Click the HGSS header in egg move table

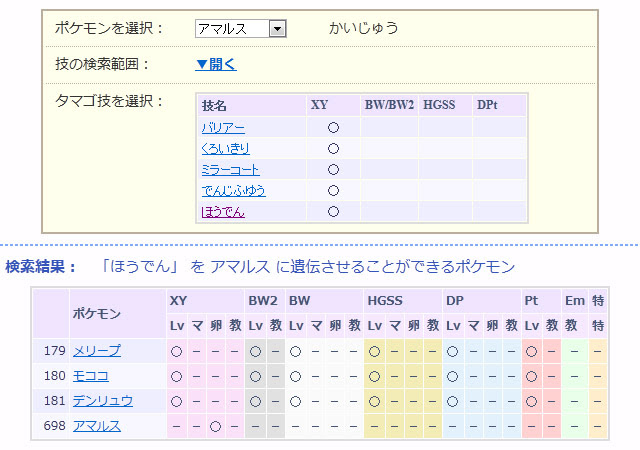click(x=439, y=105)
